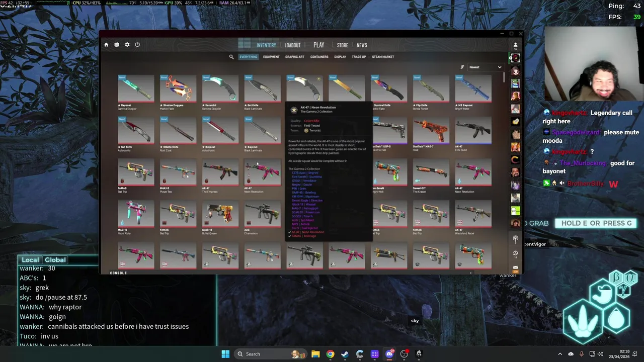Click the cloud icon in system tray
The height and width of the screenshot is (362, 644).
[x=571, y=354]
